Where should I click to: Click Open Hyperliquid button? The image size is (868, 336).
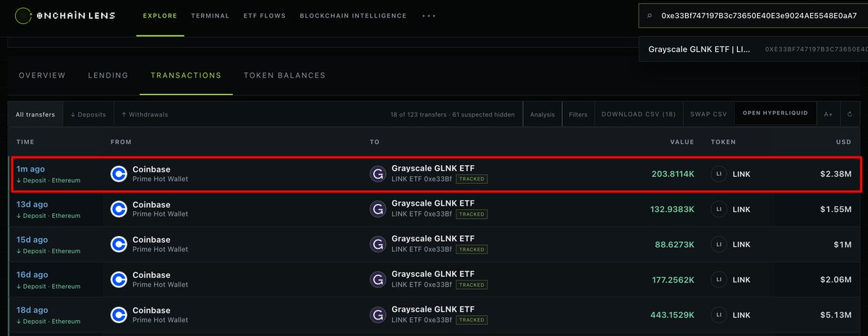775,114
